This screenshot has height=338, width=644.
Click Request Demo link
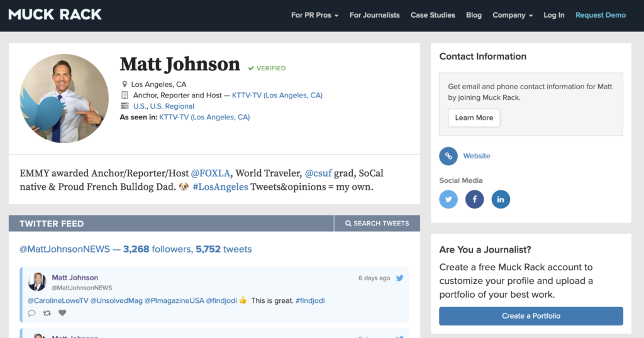[601, 15]
